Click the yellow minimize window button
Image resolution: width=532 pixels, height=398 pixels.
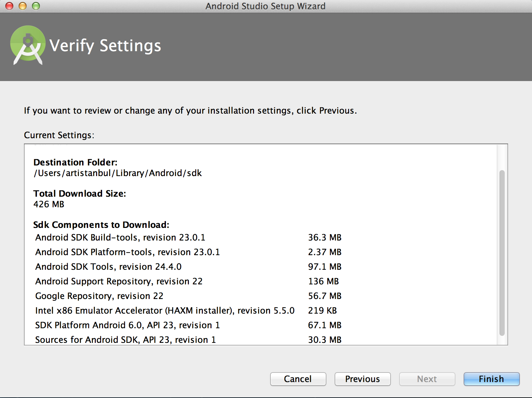[23, 6]
